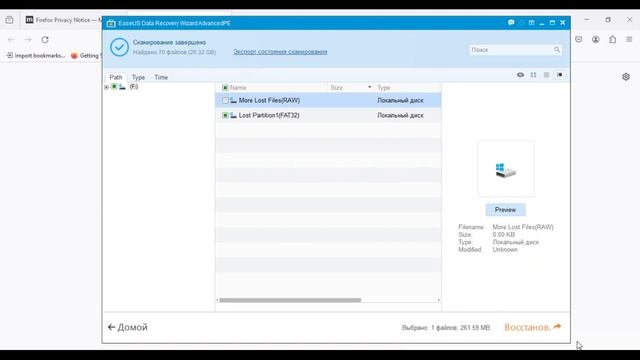The width and height of the screenshot is (640, 360).
Task: Expand the (F:) tree node
Action: (107, 87)
